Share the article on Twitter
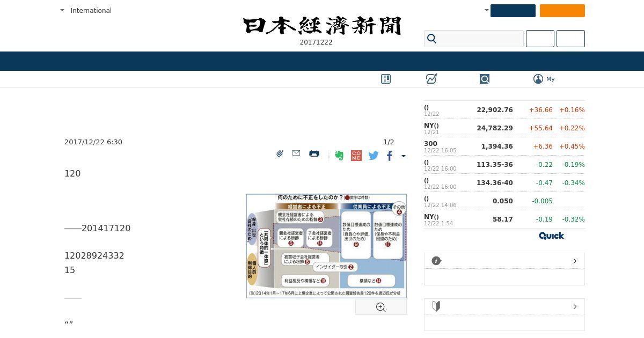 (374, 156)
